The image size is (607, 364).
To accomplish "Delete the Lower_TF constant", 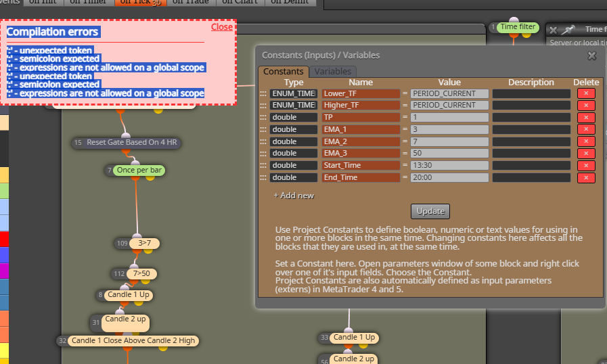I will point(586,93).
